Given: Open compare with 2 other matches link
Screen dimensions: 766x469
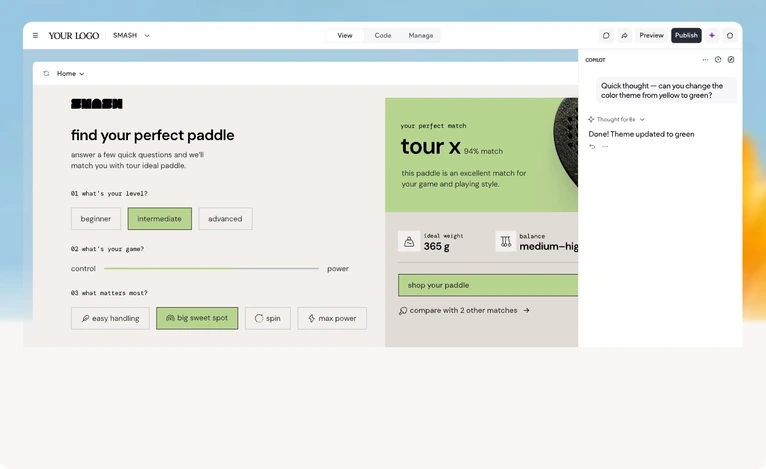Looking at the screenshot, I should (x=464, y=311).
